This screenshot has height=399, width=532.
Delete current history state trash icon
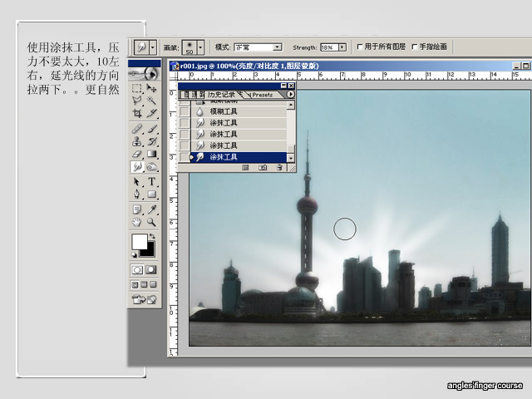pyautogui.click(x=279, y=167)
